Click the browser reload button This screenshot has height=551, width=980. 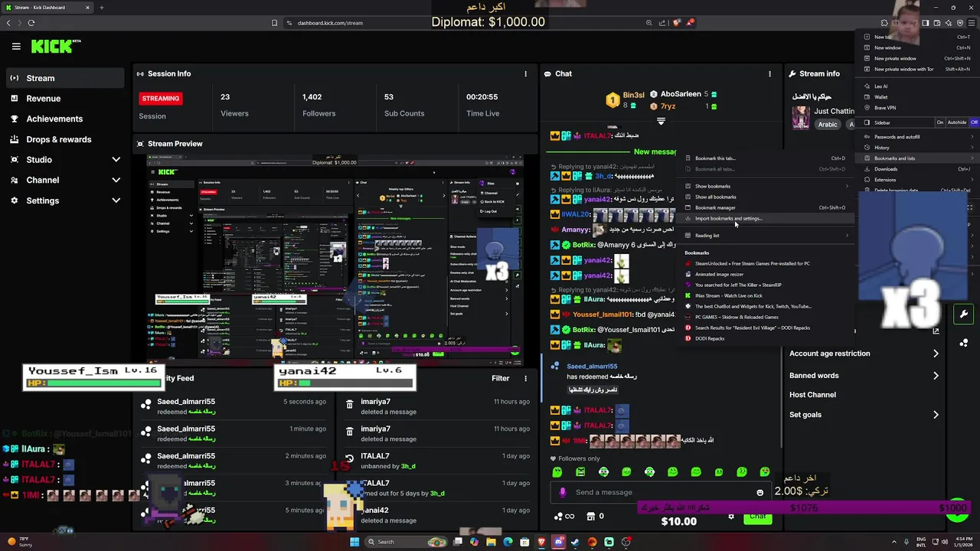(x=31, y=23)
